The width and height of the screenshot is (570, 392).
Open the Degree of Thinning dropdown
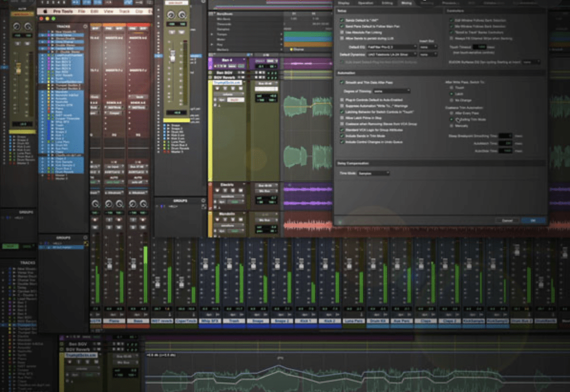pos(391,91)
